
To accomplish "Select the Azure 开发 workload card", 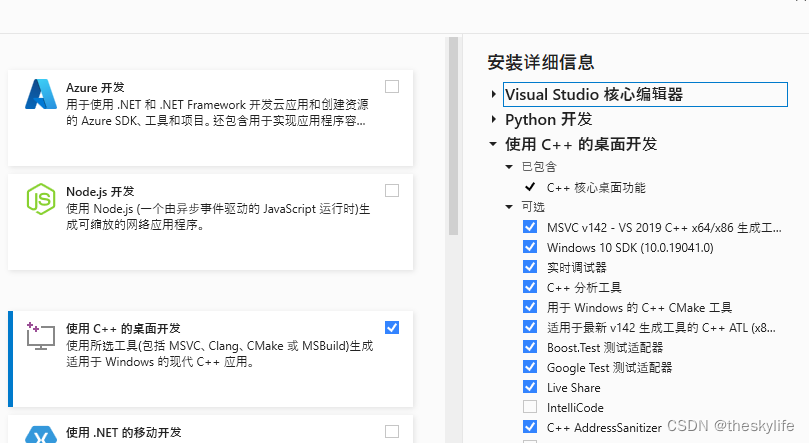I will 211,118.
